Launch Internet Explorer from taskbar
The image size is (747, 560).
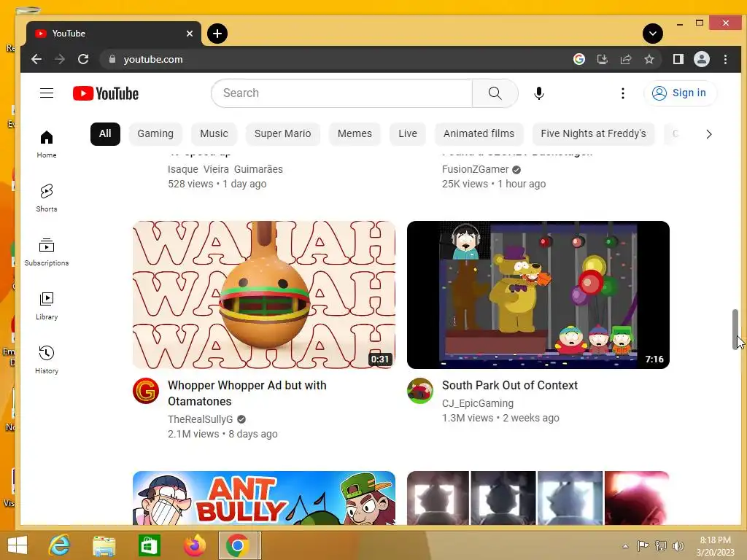pyautogui.click(x=60, y=545)
